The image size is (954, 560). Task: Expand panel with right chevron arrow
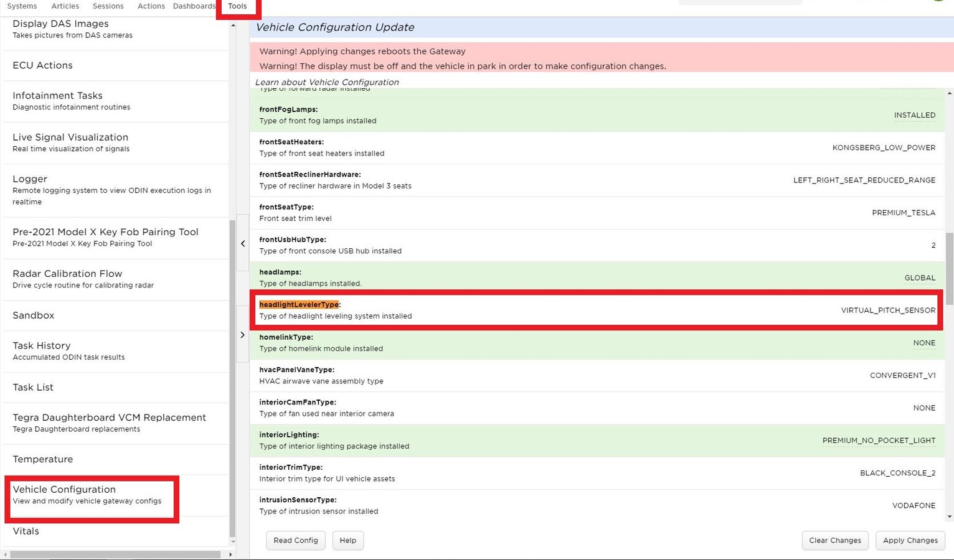tap(243, 335)
